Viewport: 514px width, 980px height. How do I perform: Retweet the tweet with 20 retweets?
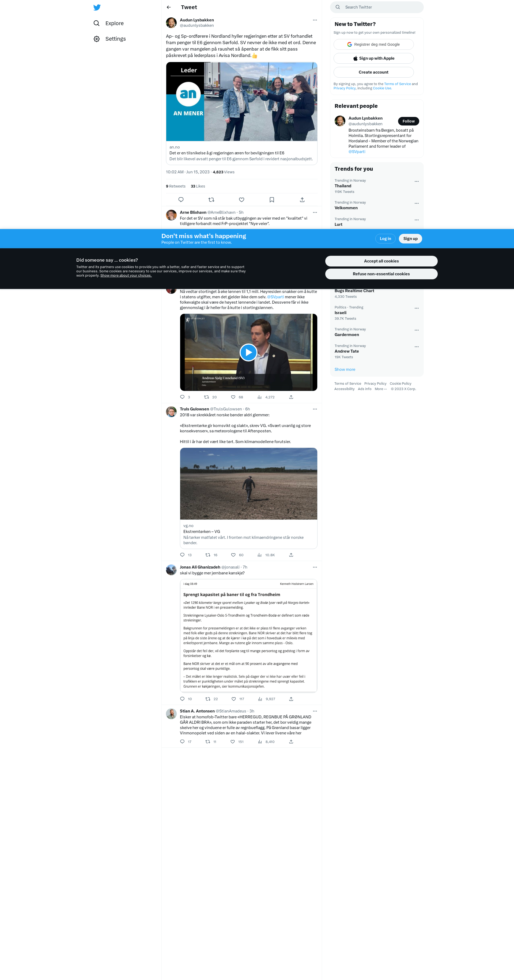tap(207, 397)
